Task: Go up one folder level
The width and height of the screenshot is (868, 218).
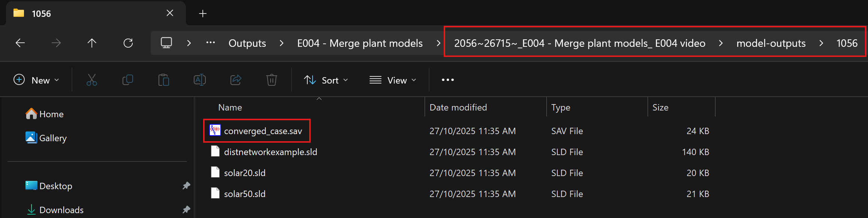Action: point(92,43)
